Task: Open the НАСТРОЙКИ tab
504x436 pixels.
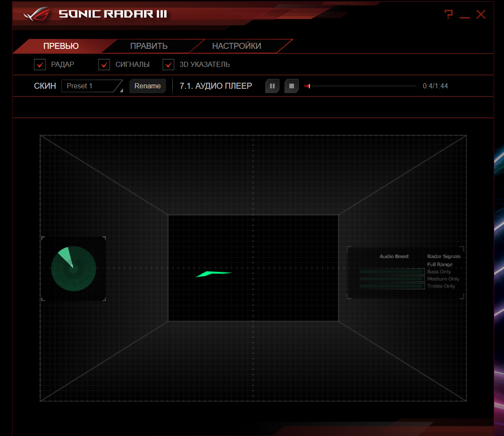Action: tap(237, 46)
